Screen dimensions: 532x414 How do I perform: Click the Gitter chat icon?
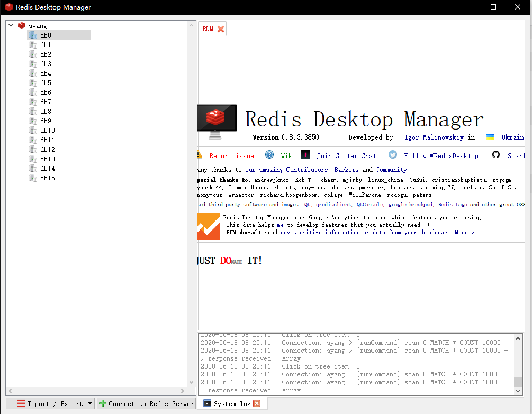click(x=305, y=155)
